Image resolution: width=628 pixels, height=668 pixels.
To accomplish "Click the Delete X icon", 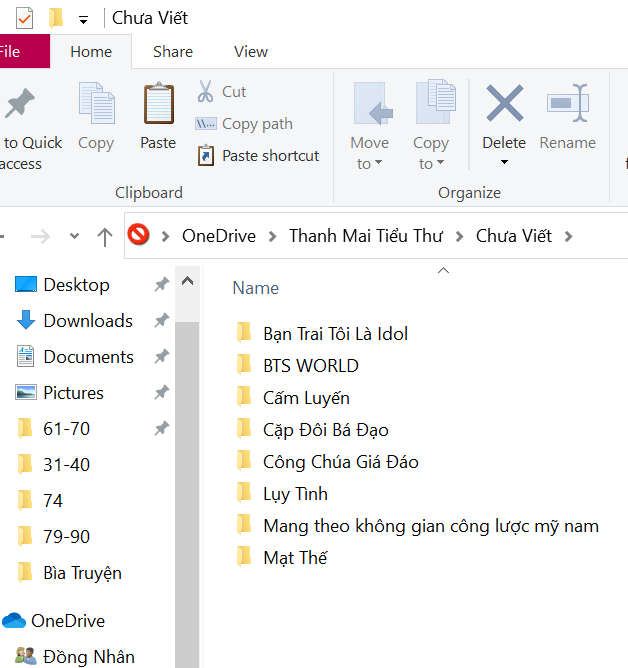I will pyautogui.click(x=505, y=103).
